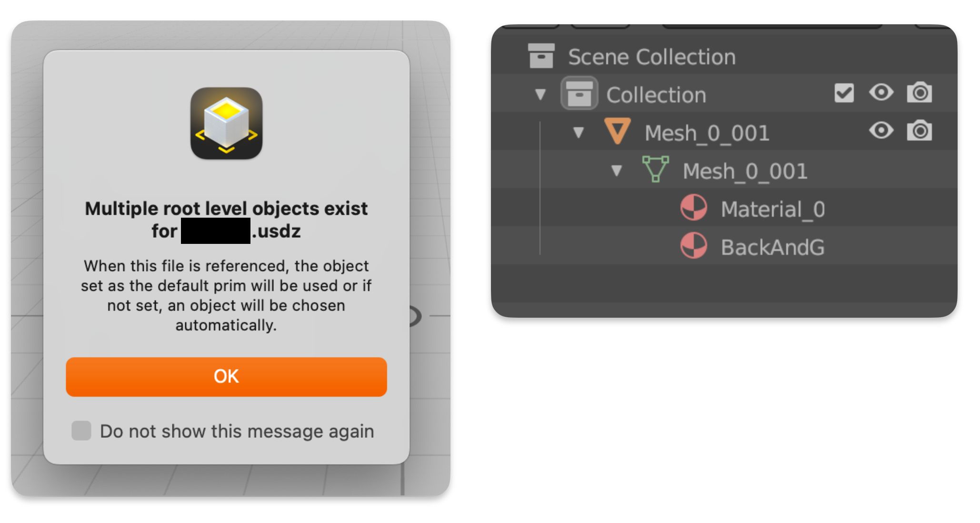This screenshot has width=980, height=523.
Task: Select the Scene Collection label
Action: (x=652, y=57)
